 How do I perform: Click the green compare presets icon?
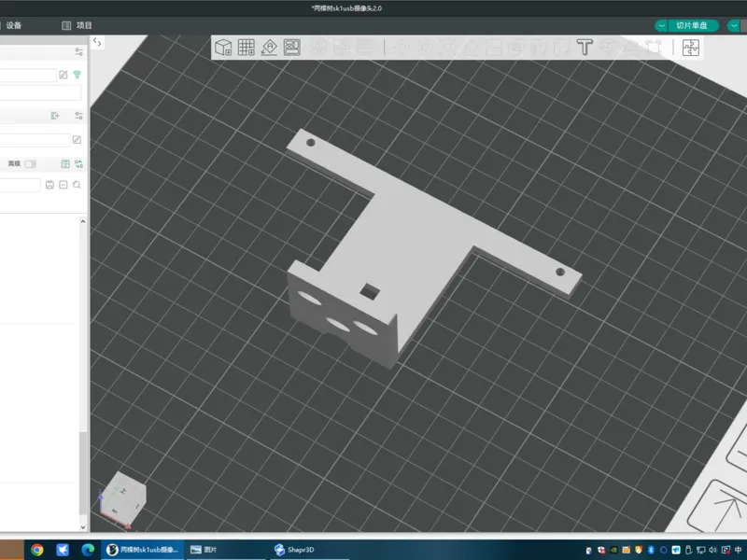[78, 164]
